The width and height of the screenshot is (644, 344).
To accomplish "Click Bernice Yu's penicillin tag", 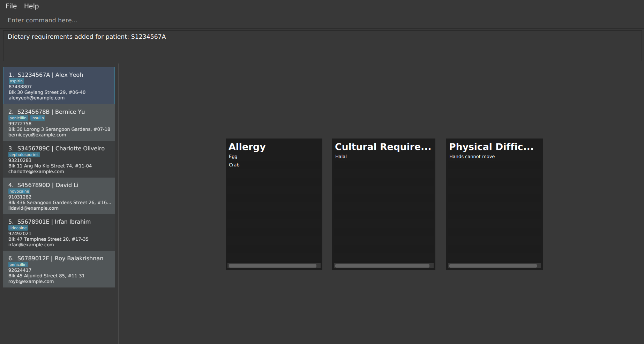I will pos(18,118).
